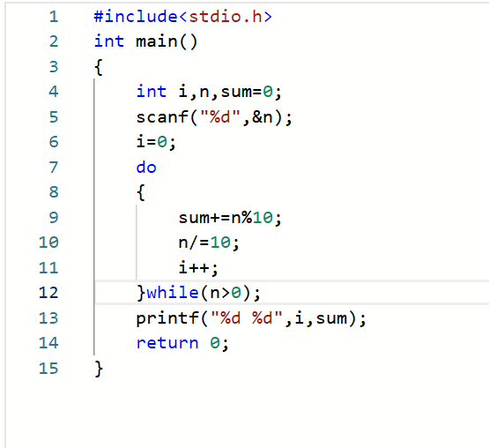Click the n/=10; statement
This screenshot has width=489, height=448.
tap(209, 243)
